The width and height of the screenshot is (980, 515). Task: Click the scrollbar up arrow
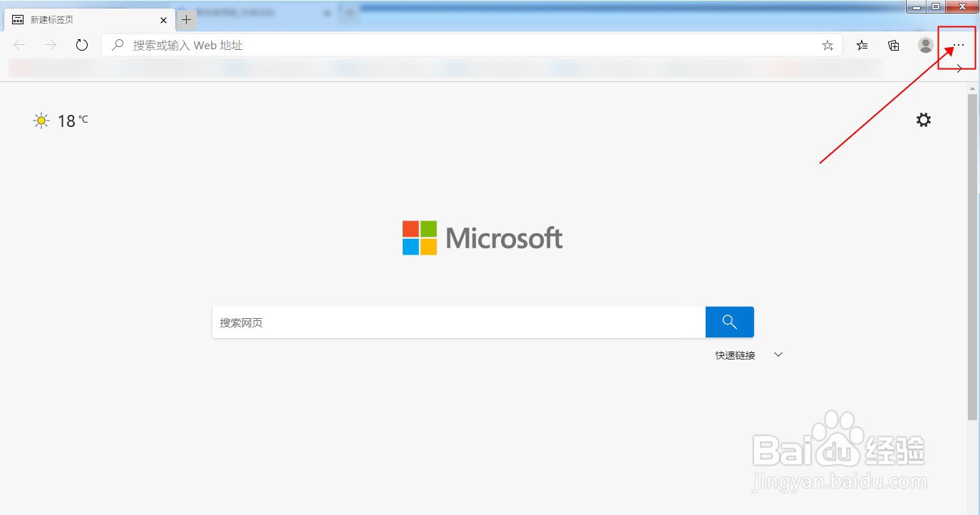pyautogui.click(x=973, y=87)
